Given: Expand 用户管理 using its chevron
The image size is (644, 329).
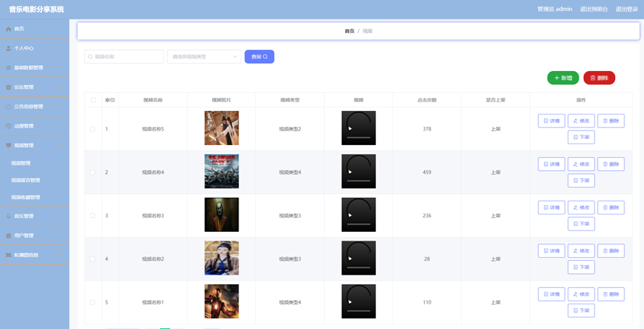Looking at the screenshot, I should 61,236.
